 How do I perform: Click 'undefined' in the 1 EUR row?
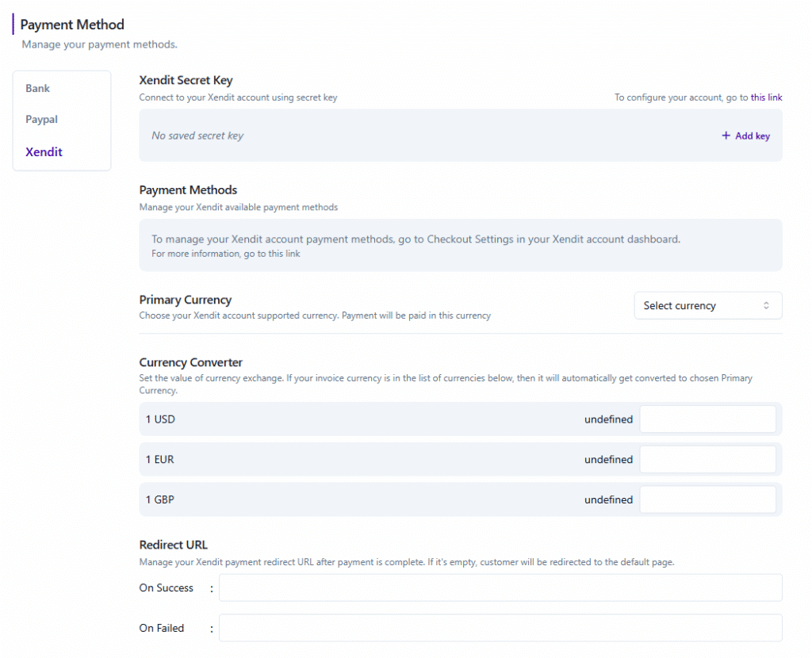[x=608, y=459]
